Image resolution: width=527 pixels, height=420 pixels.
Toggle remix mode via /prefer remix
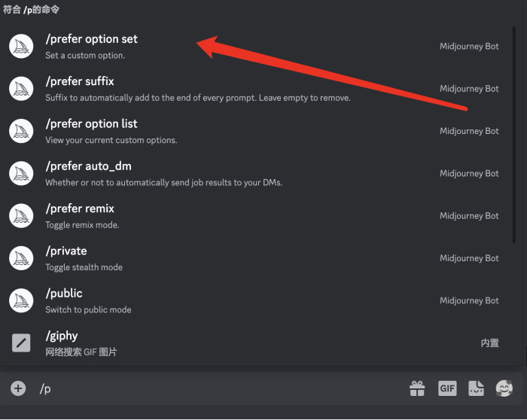click(x=79, y=208)
